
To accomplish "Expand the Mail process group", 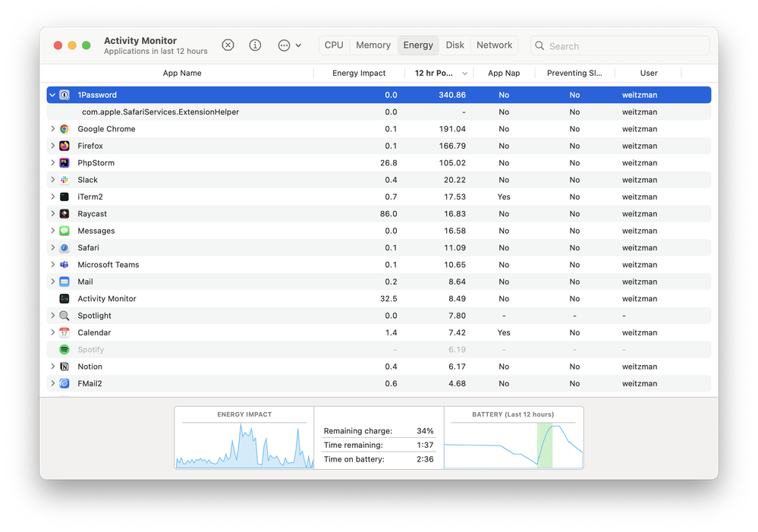I will 52,282.
